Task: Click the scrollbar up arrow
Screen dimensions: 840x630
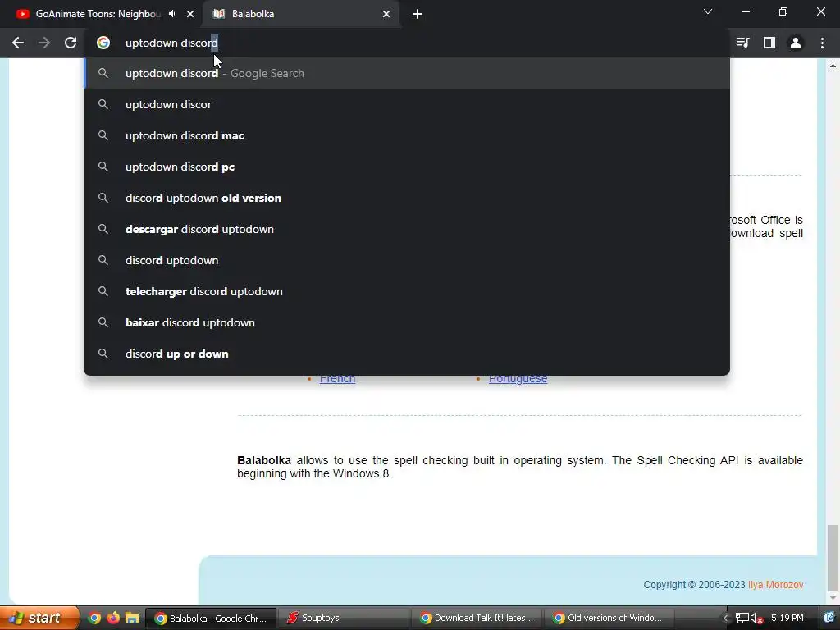Action: 833,66
